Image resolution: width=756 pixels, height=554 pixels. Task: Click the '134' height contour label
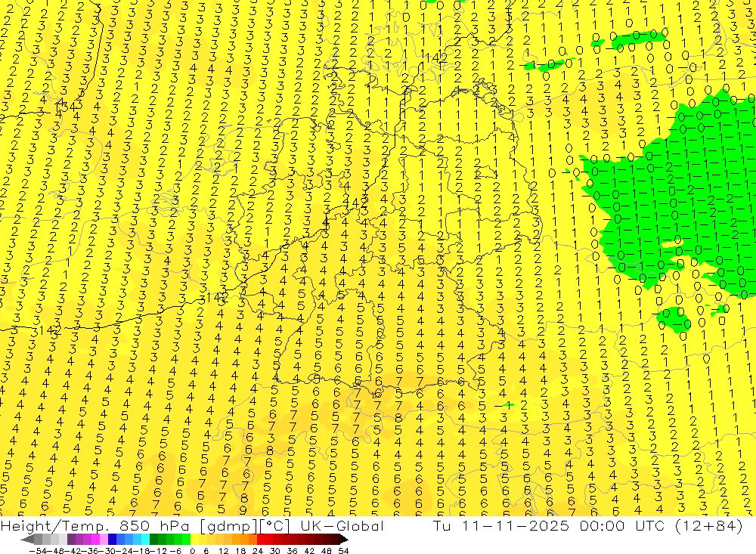pos(66,105)
